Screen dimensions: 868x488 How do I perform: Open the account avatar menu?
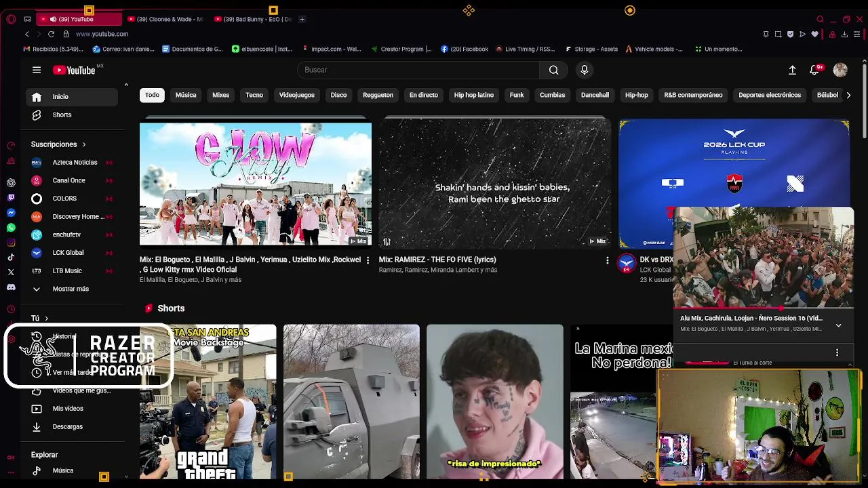coord(840,70)
